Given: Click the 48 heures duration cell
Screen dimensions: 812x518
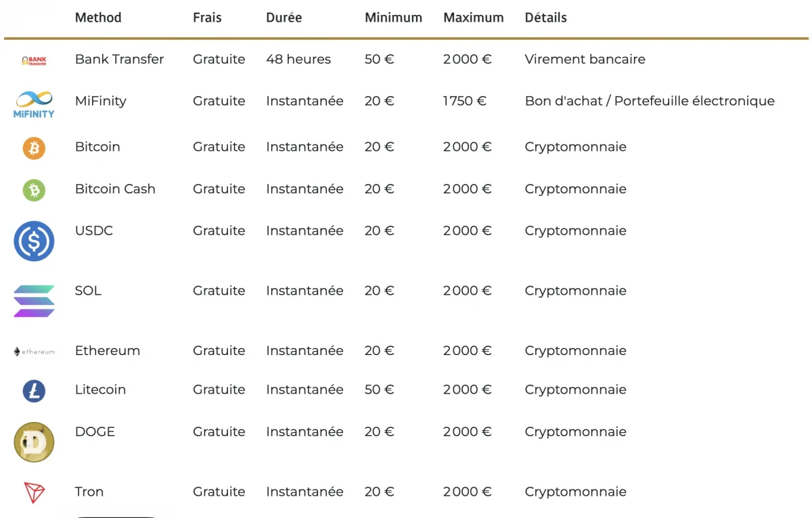Looking at the screenshot, I should tap(298, 59).
